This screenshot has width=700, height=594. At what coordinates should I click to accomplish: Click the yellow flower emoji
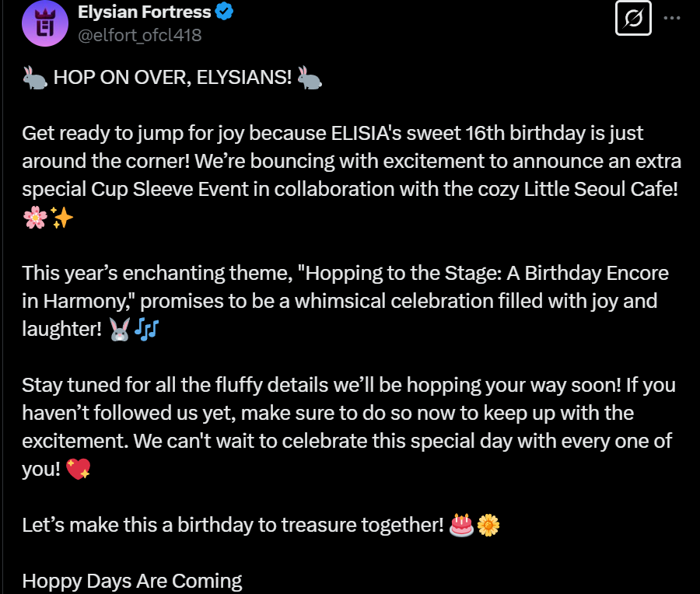488,525
